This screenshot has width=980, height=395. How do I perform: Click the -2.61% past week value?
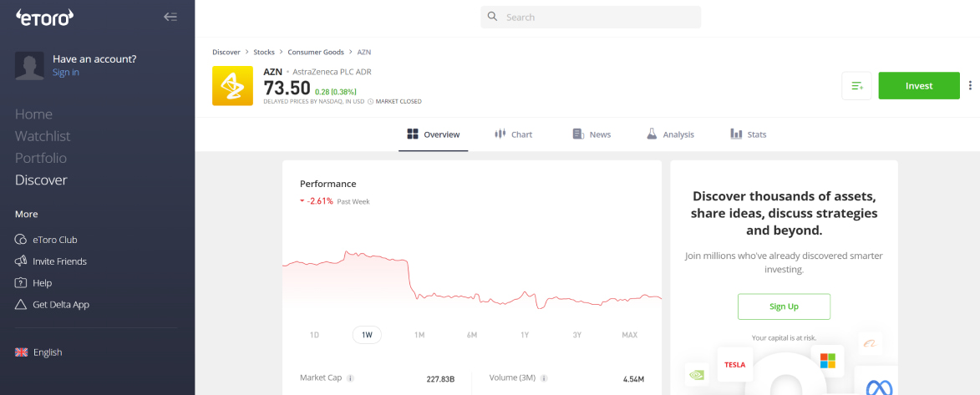tap(320, 201)
